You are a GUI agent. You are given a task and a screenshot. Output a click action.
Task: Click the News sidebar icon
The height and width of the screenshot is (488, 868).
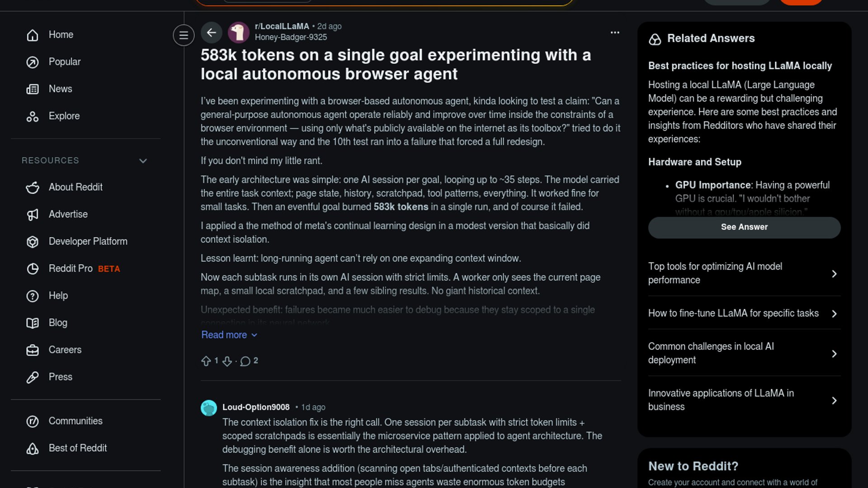[x=33, y=89]
